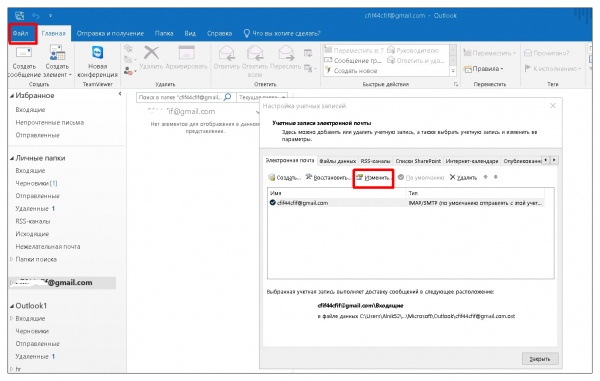Switch to the Вид ribbon tab
The width and height of the screenshot is (600, 381).
click(x=190, y=33)
